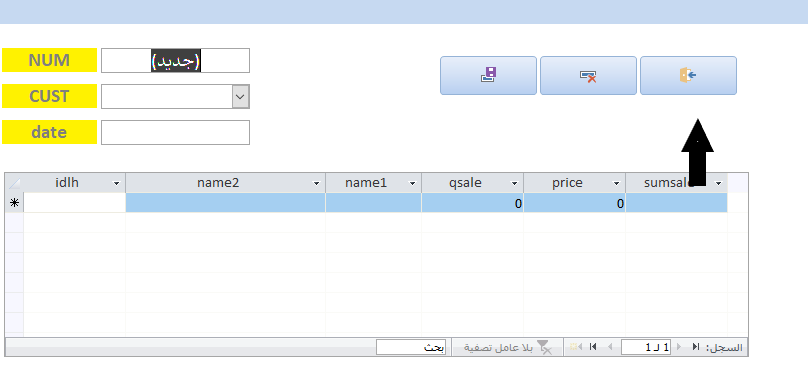Click the name1 cell in the new row
This screenshot has height=380, width=808.
click(373, 203)
